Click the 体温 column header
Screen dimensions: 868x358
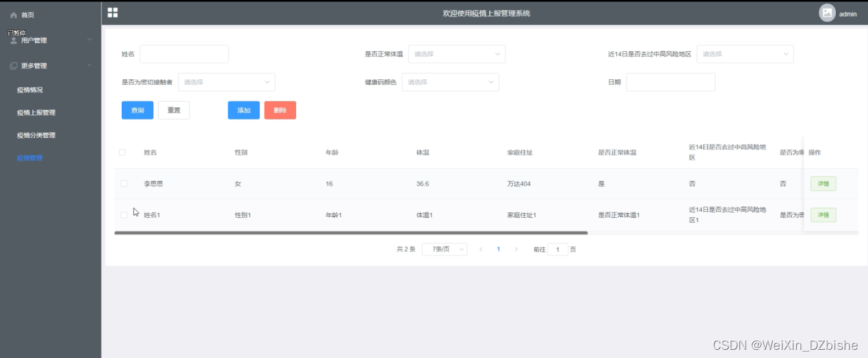tap(423, 152)
